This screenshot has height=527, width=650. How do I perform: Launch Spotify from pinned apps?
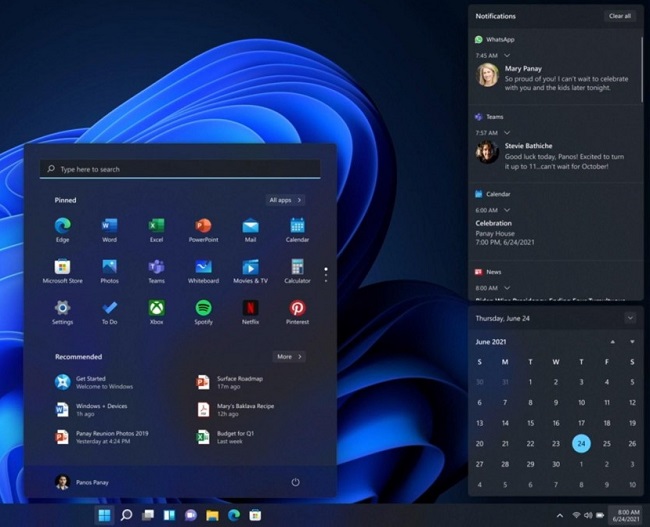coord(204,312)
